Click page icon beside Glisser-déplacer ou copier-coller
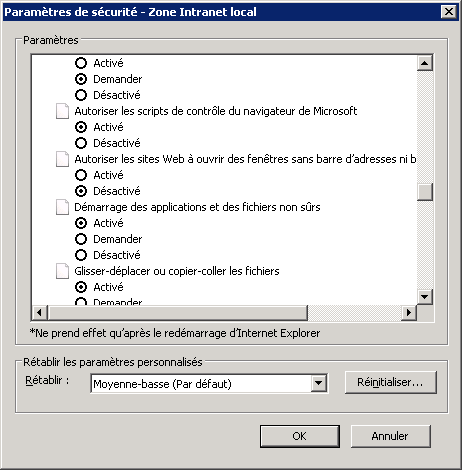Screen dimensions: 462x470 tap(62, 271)
